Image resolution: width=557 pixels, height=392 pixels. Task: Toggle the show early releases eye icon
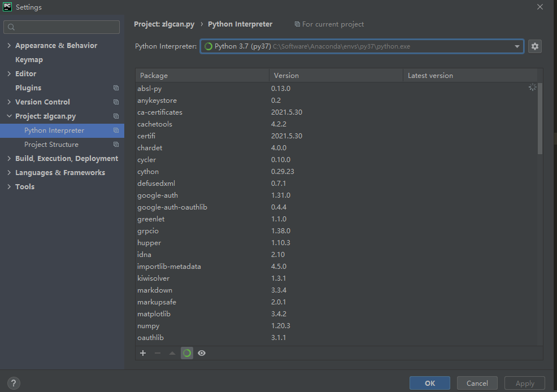point(202,353)
